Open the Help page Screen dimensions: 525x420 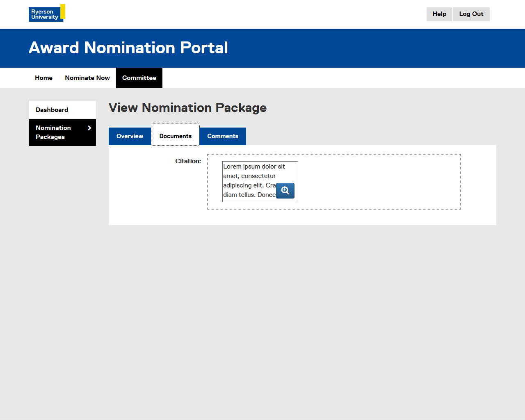pos(439,14)
